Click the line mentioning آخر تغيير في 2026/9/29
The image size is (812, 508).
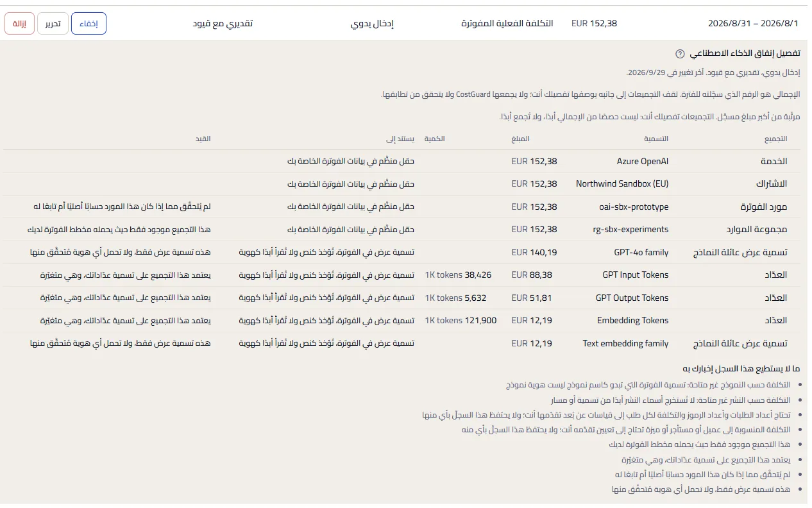[713, 73]
